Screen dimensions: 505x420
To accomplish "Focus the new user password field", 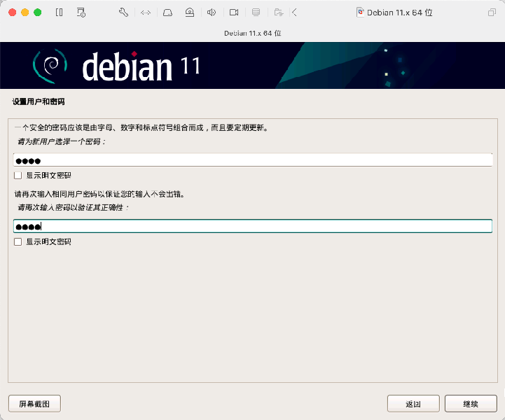I will tap(253, 160).
